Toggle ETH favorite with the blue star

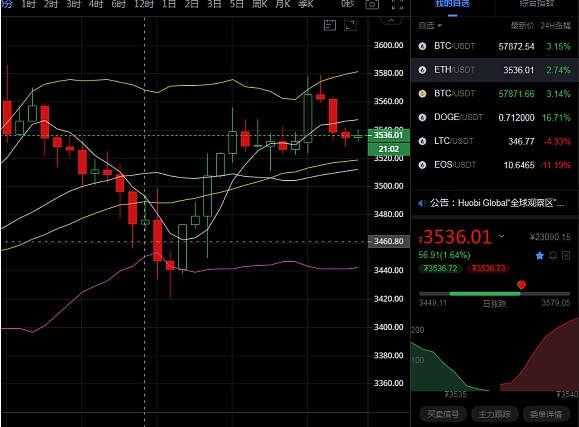tap(539, 255)
